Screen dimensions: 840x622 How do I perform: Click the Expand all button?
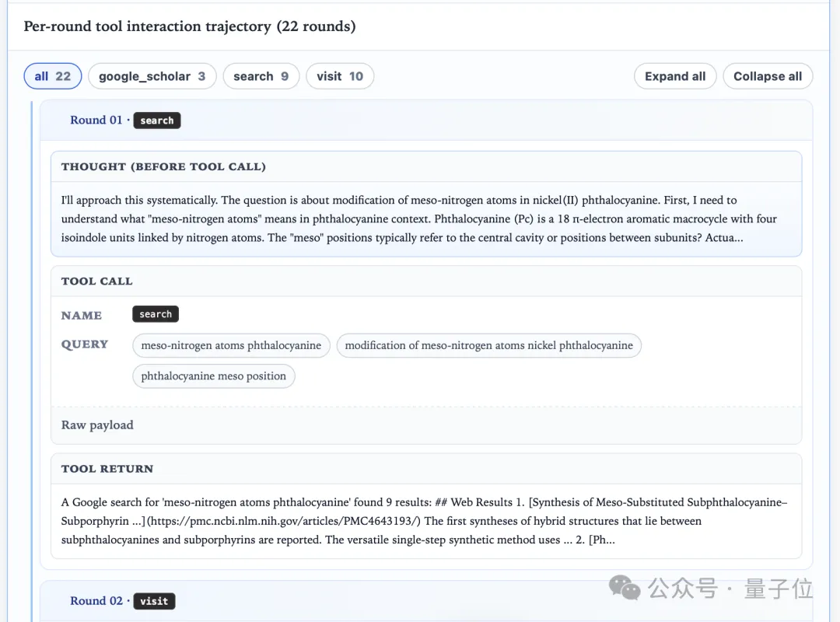point(674,76)
